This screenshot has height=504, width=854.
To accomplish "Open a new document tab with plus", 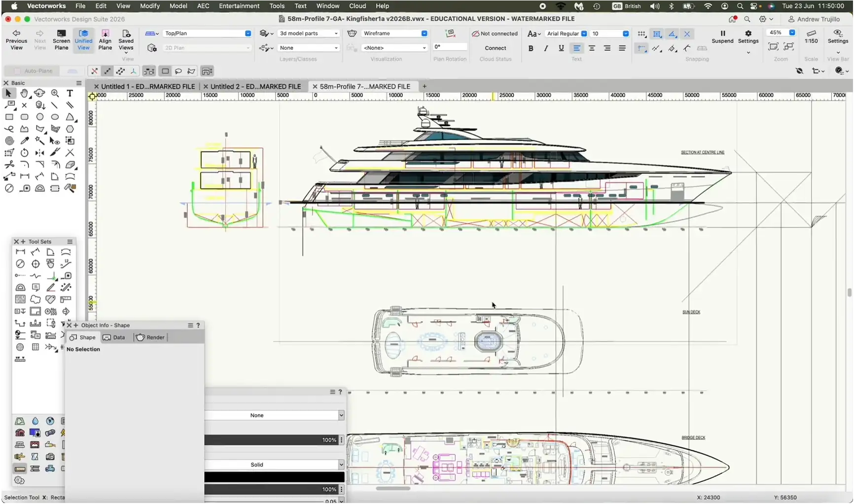I will click(x=424, y=86).
